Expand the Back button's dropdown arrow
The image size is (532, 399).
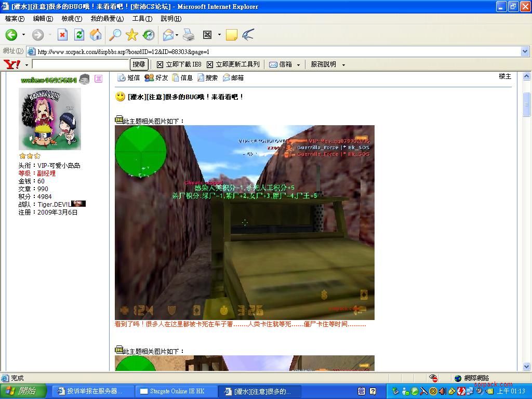pos(23,35)
